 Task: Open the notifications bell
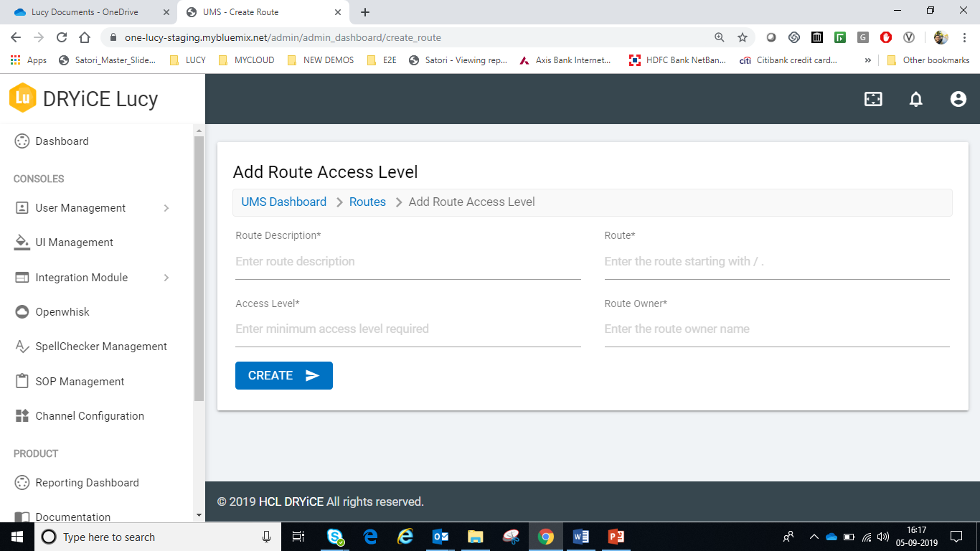[916, 100]
